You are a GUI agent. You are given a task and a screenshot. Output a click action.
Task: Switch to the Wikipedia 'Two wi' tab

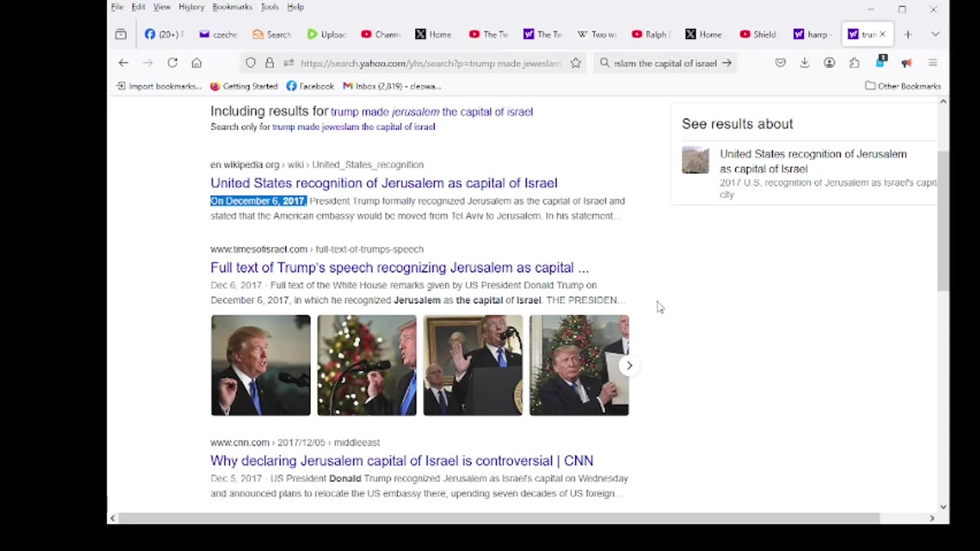597,34
